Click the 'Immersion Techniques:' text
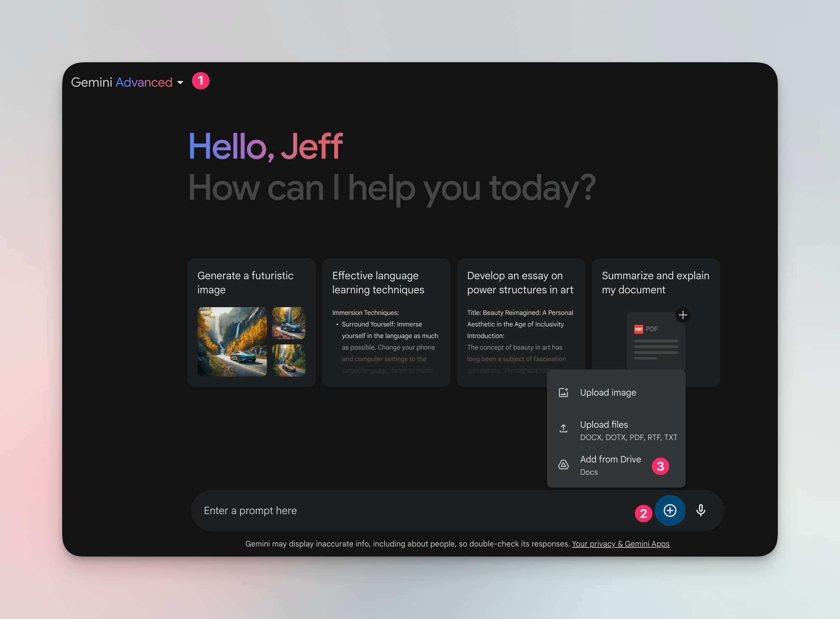 pos(365,313)
